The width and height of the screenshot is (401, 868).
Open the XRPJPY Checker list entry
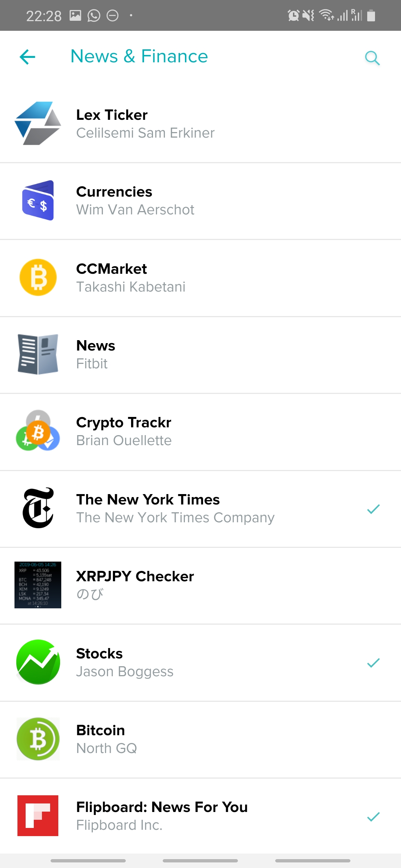(200, 585)
